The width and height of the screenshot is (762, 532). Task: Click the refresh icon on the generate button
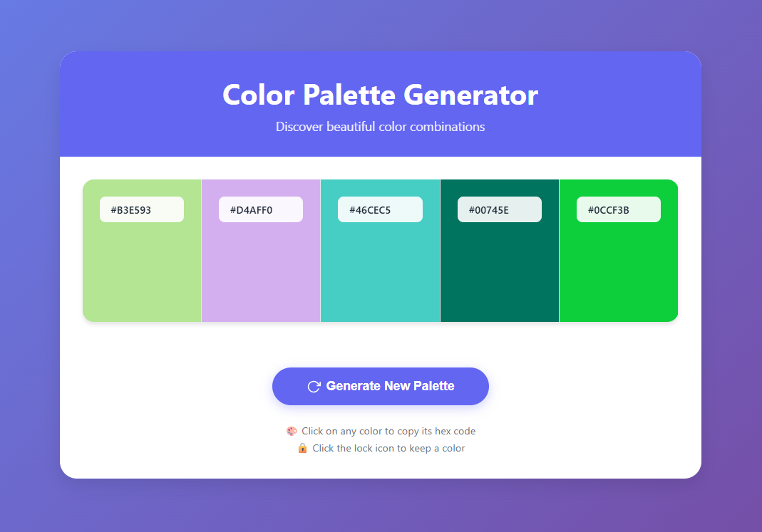click(314, 387)
